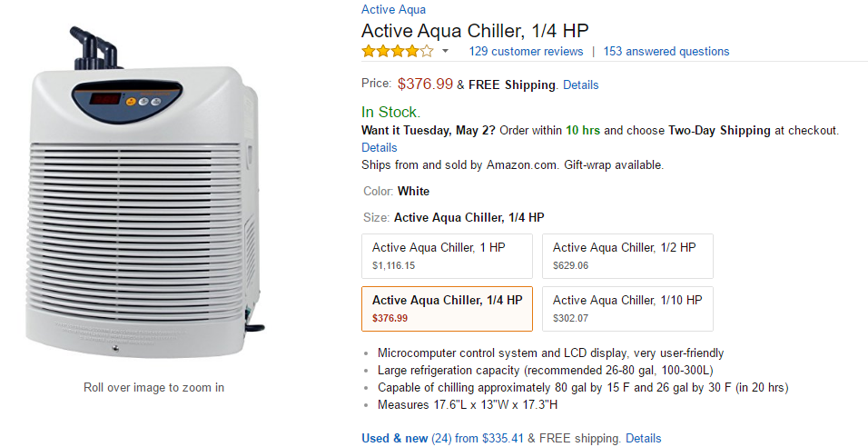This screenshot has height=447, width=868.
Task: Click the $376.99 price at the top
Action: coord(425,84)
